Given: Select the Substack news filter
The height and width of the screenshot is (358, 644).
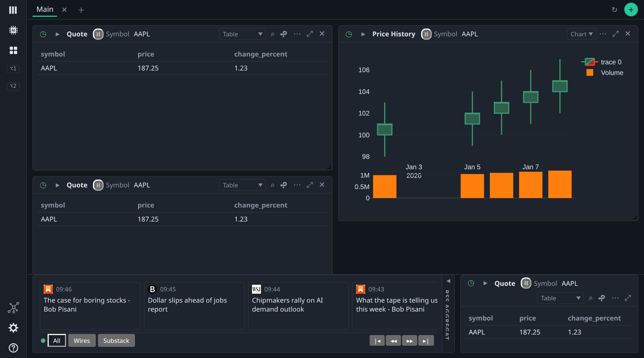Looking at the screenshot, I should point(116,340).
